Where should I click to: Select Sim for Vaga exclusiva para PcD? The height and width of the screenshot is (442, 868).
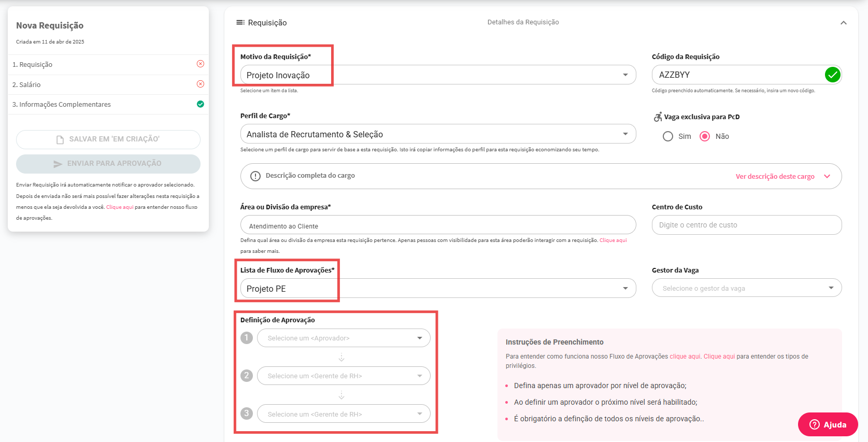pos(668,136)
